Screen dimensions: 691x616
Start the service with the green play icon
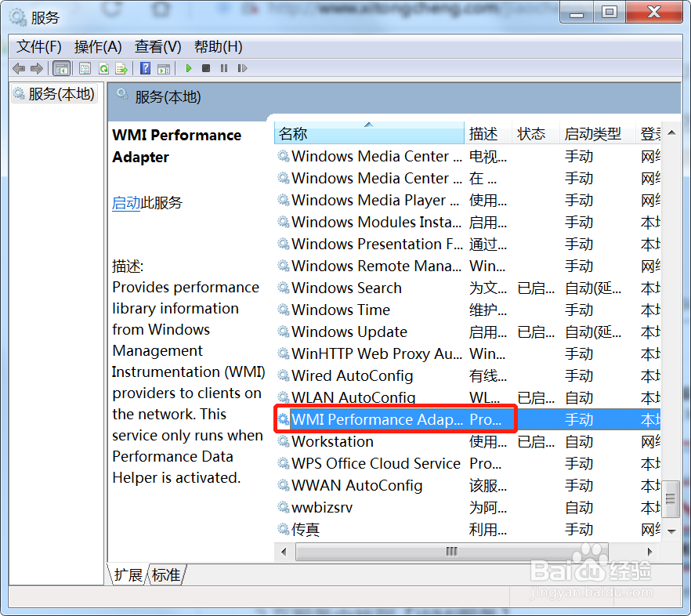pos(189,68)
